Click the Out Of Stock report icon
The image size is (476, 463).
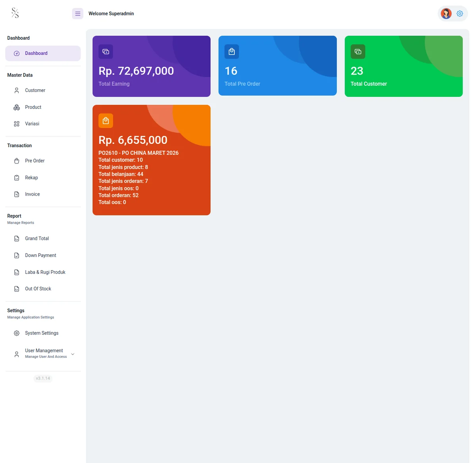pyautogui.click(x=17, y=289)
